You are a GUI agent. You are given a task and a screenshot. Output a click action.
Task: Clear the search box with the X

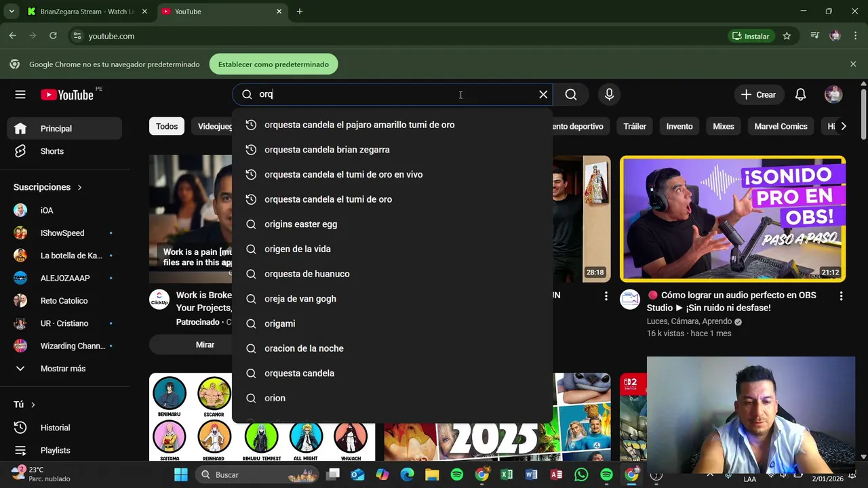coord(543,95)
